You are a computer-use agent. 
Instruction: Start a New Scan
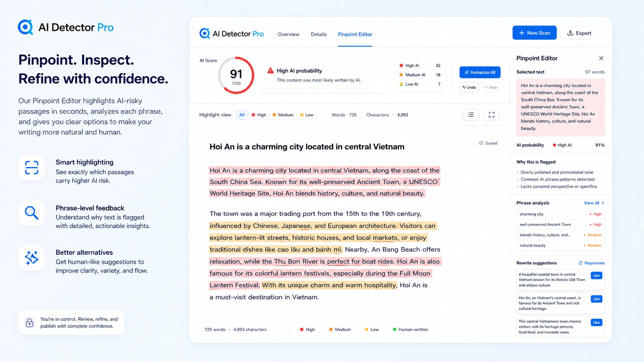coord(534,33)
